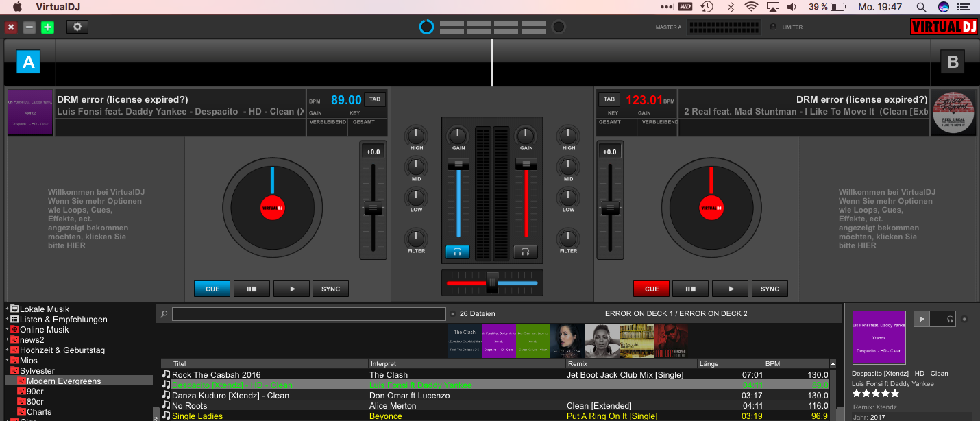Click deck A volume fader handle

pos(458,164)
